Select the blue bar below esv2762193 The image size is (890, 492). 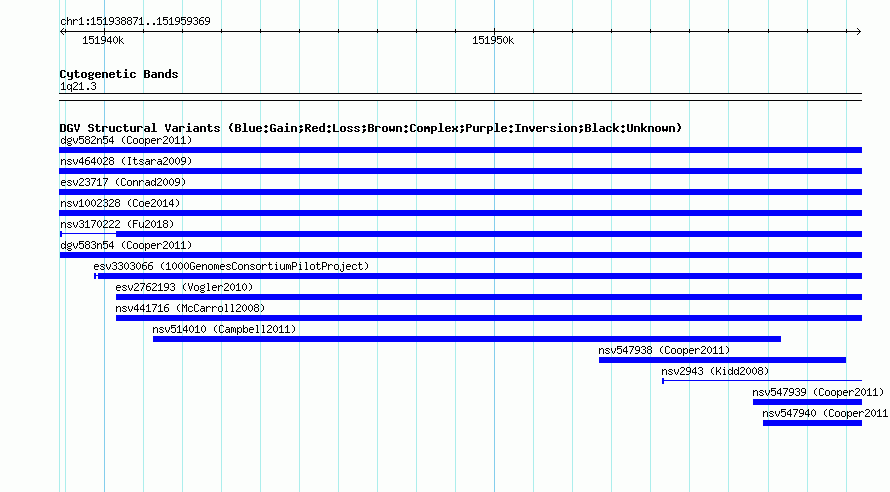point(489,297)
